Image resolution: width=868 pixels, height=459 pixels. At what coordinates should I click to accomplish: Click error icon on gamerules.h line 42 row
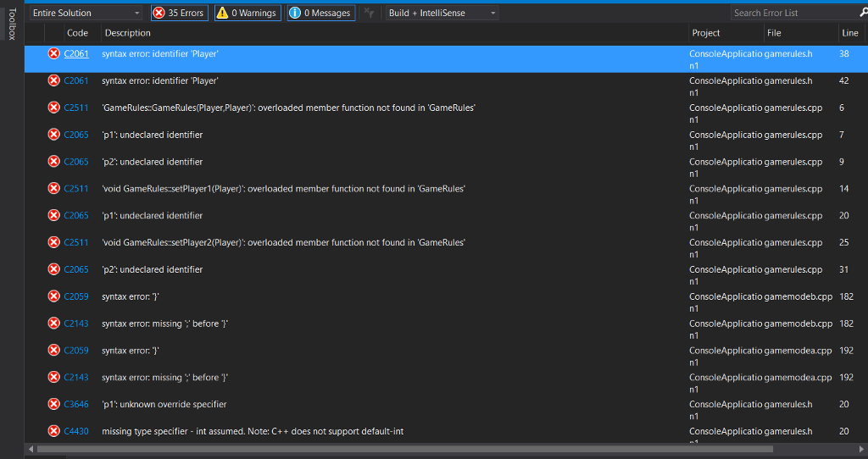click(x=53, y=80)
